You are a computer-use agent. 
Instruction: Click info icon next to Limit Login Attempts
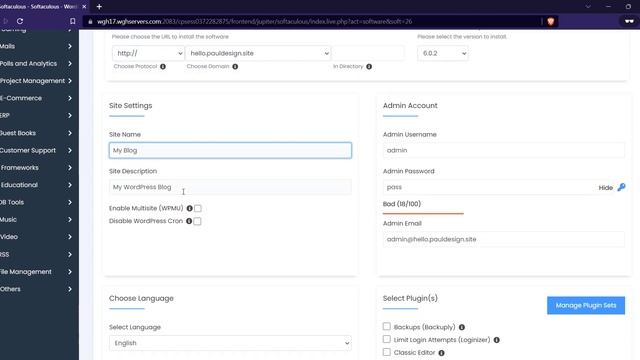pyautogui.click(x=496, y=340)
